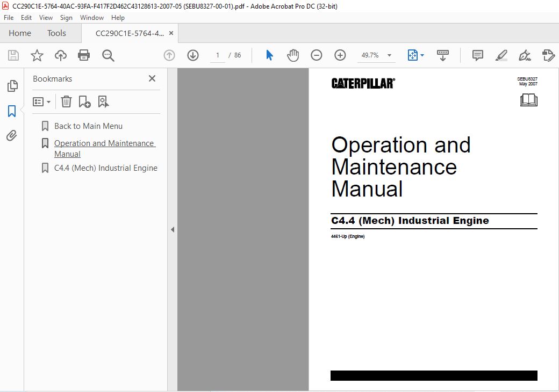Zoom out with minus button
Viewport: 559px width, 392px height.
pos(316,55)
